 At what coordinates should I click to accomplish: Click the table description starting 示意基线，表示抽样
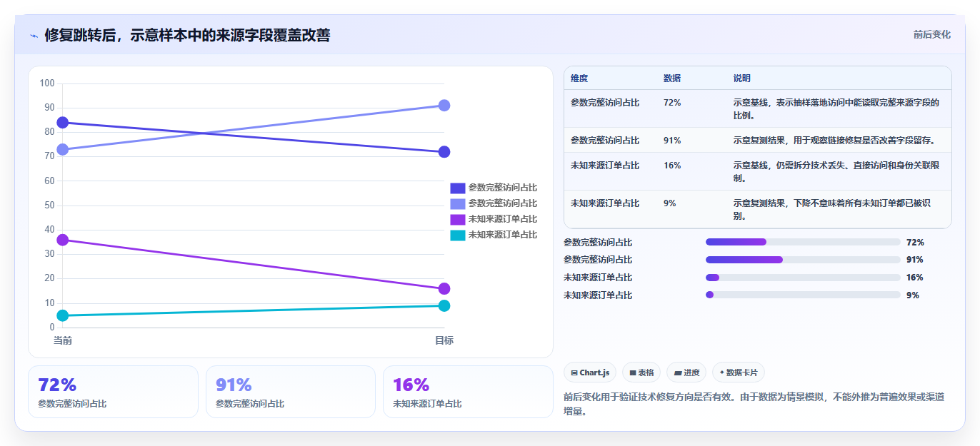click(x=836, y=109)
